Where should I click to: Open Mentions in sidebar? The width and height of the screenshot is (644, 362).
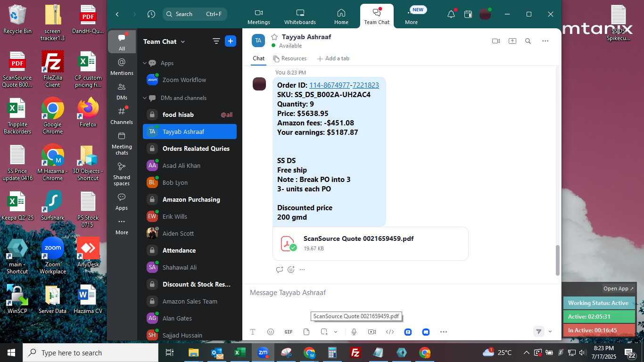(122, 67)
